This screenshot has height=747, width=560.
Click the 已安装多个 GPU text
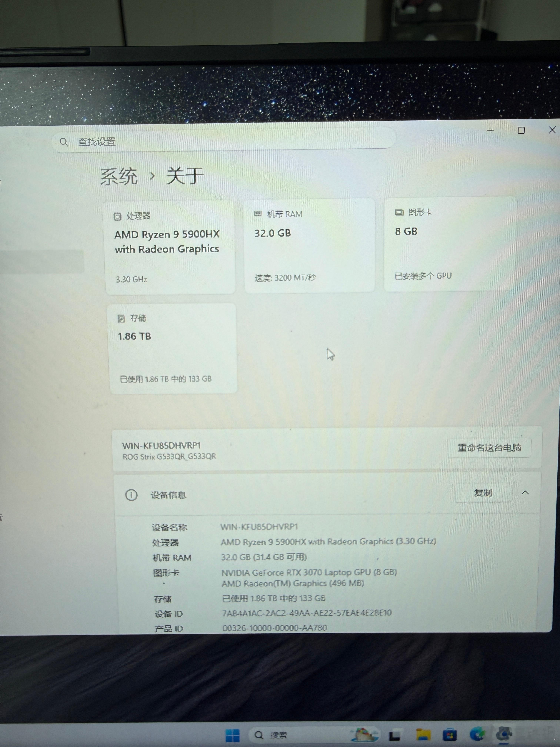(423, 276)
